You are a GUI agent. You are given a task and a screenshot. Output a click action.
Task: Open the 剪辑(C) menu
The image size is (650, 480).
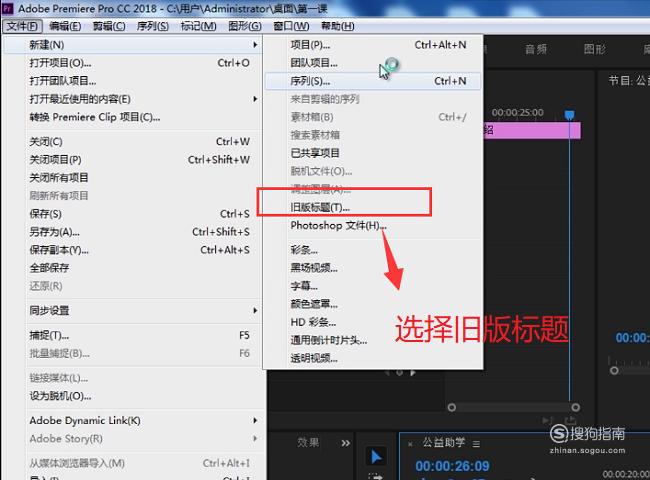[x=109, y=26]
